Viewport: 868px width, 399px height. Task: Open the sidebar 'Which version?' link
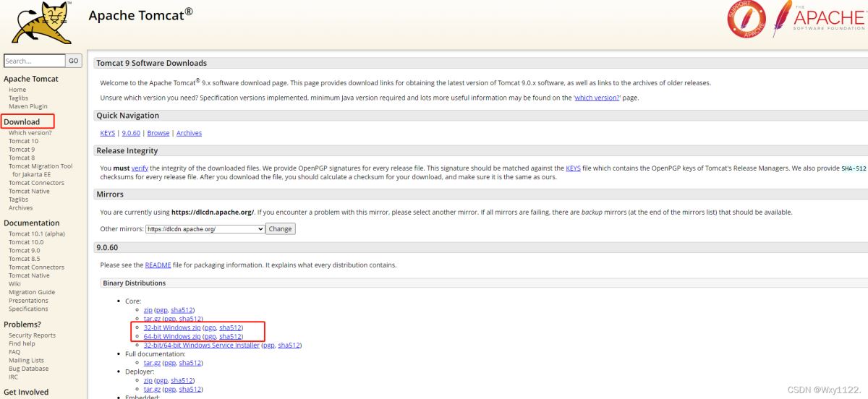[30, 133]
